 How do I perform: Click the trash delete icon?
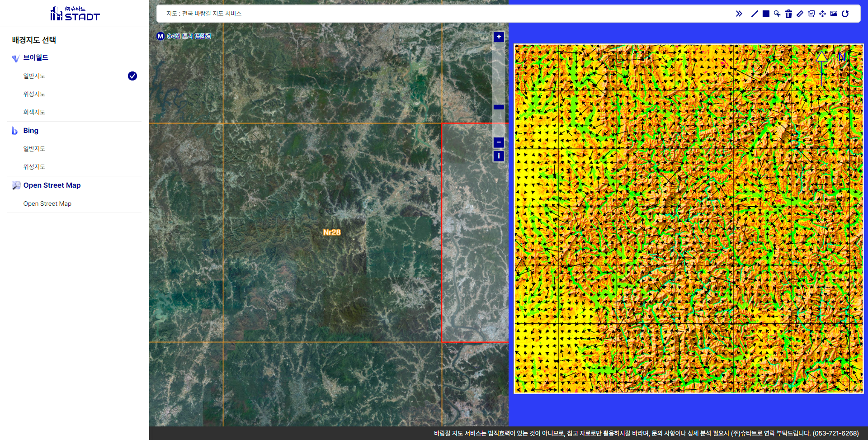point(788,14)
